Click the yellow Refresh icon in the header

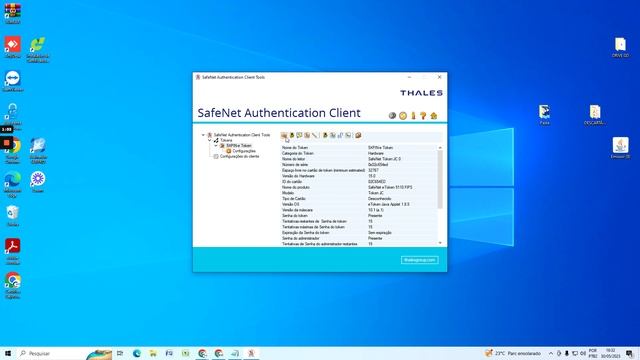click(x=403, y=116)
